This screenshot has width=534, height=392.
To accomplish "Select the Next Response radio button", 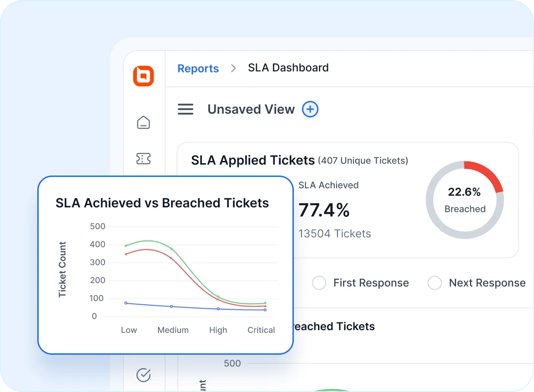I will [x=434, y=283].
